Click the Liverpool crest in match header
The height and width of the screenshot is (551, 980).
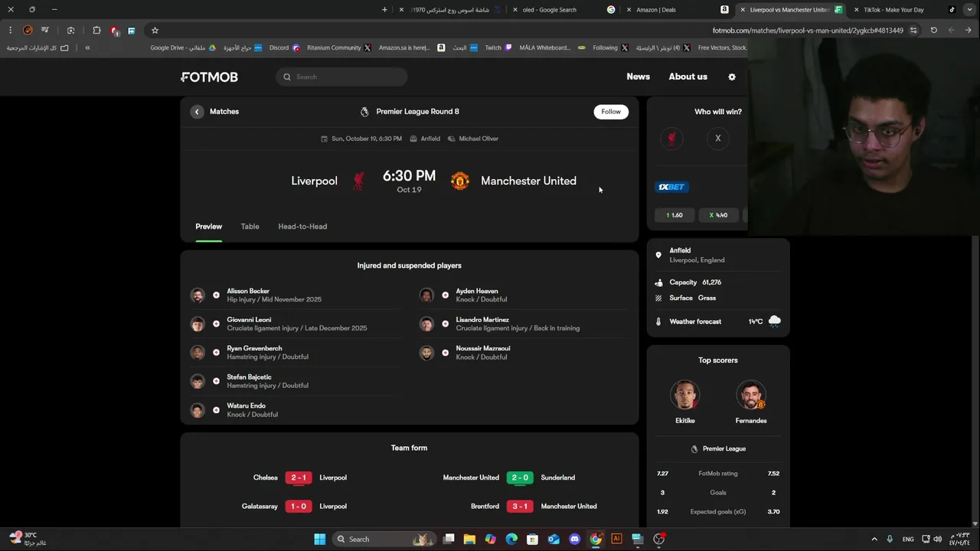click(x=358, y=181)
